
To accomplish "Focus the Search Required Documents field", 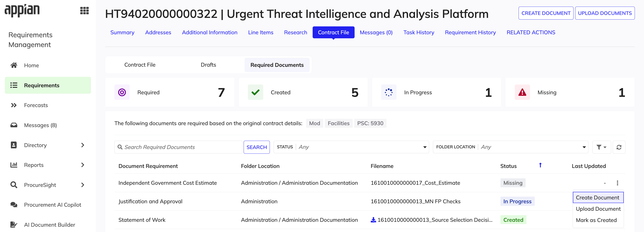I will 178,147.
